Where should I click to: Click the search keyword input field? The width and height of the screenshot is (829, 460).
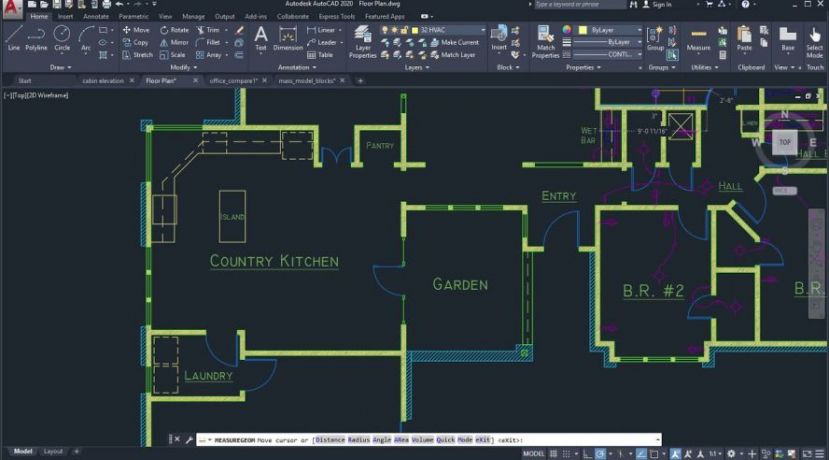click(x=579, y=4)
